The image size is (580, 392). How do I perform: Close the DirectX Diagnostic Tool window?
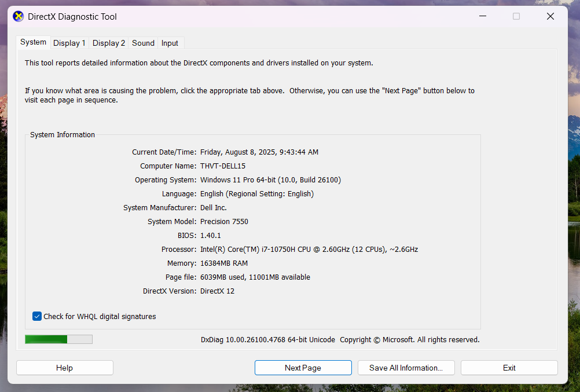[x=550, y=16]
